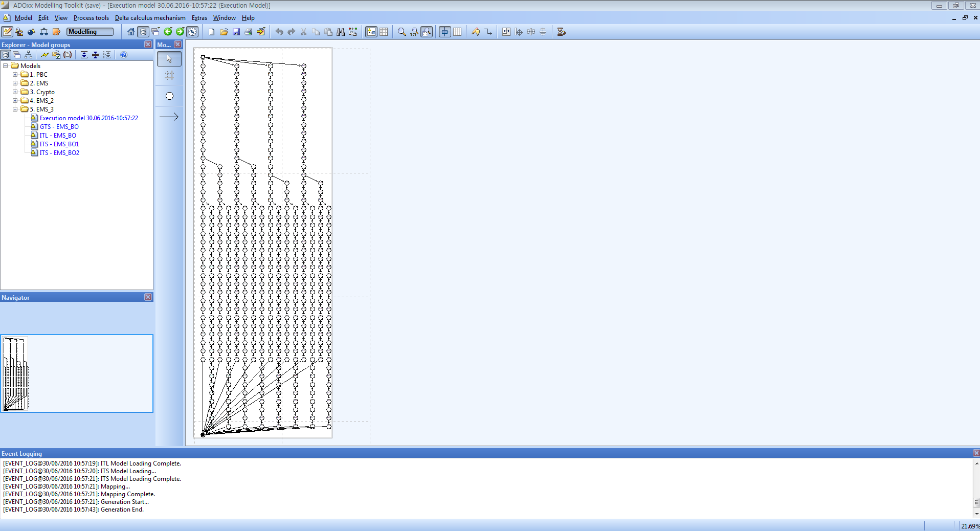The width and height of the screenshot is (980, 531).
Task: Show the grid using grid icon
Action: [x=457, y=32]
